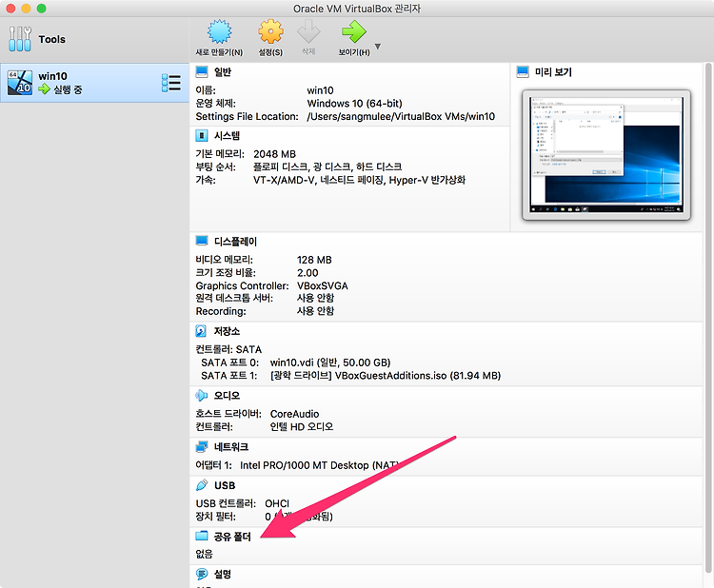
Task: Click the 미리 보기 heading text
Action: (x=553, y=72)
